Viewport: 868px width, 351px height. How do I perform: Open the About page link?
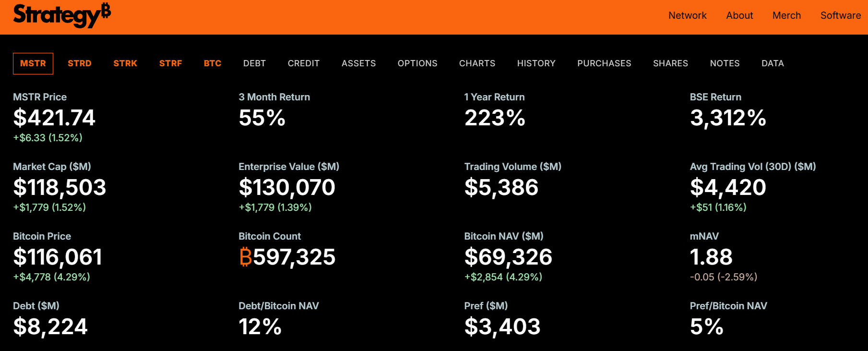pos(739,15)
